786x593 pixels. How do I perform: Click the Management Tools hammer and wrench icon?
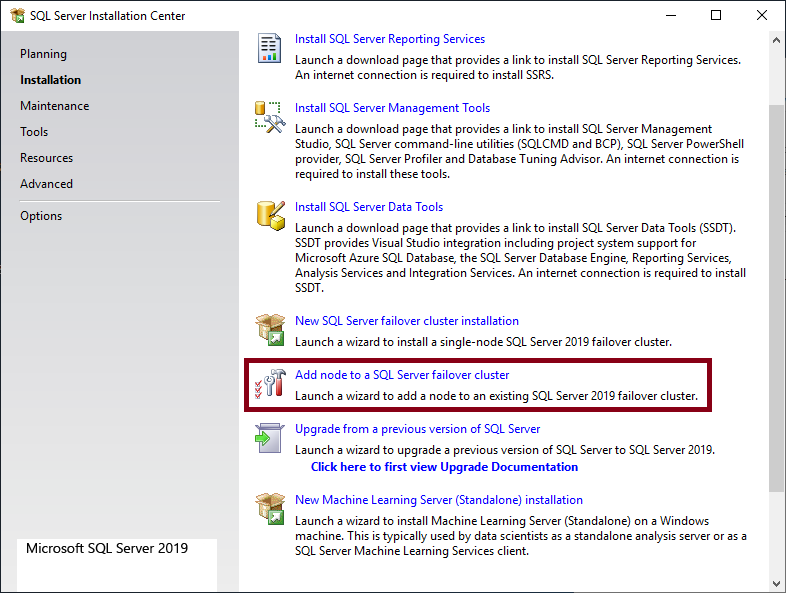[270, 117]
